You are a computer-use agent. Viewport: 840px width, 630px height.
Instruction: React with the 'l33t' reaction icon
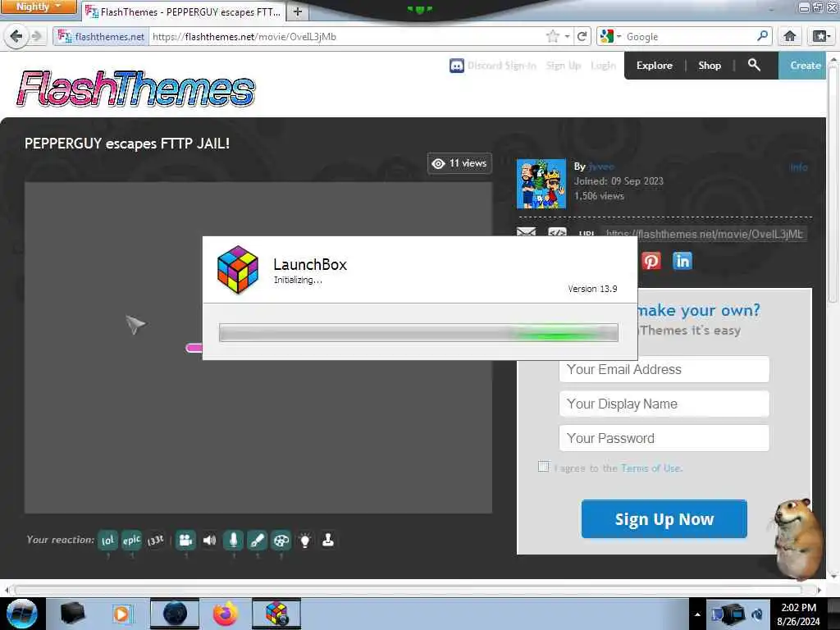coord(155,540)
